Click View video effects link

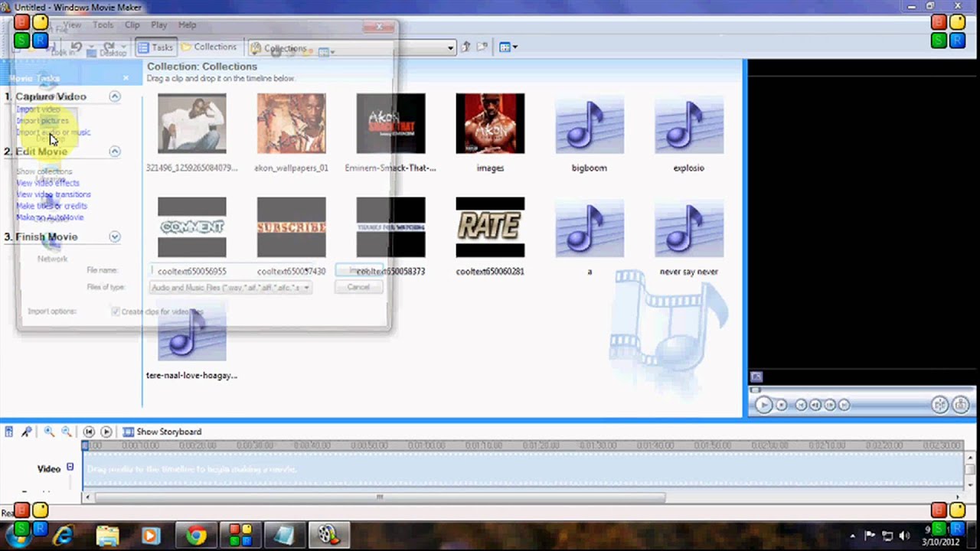pyautogui.click(x=47, y=183)
